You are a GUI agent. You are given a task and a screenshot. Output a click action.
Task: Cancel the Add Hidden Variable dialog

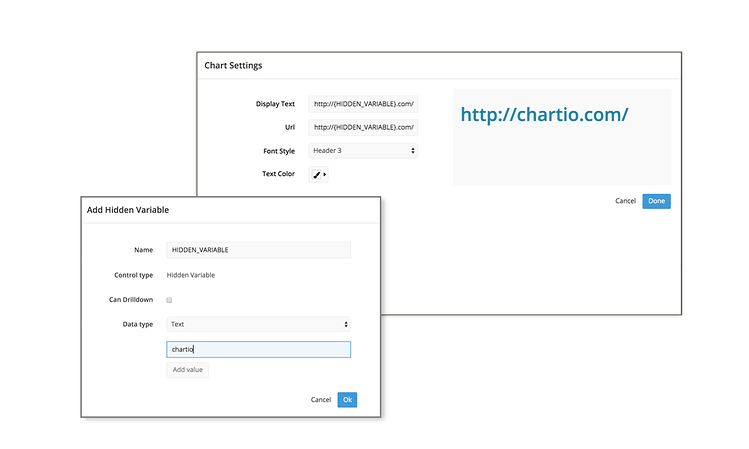coord(321,400)
